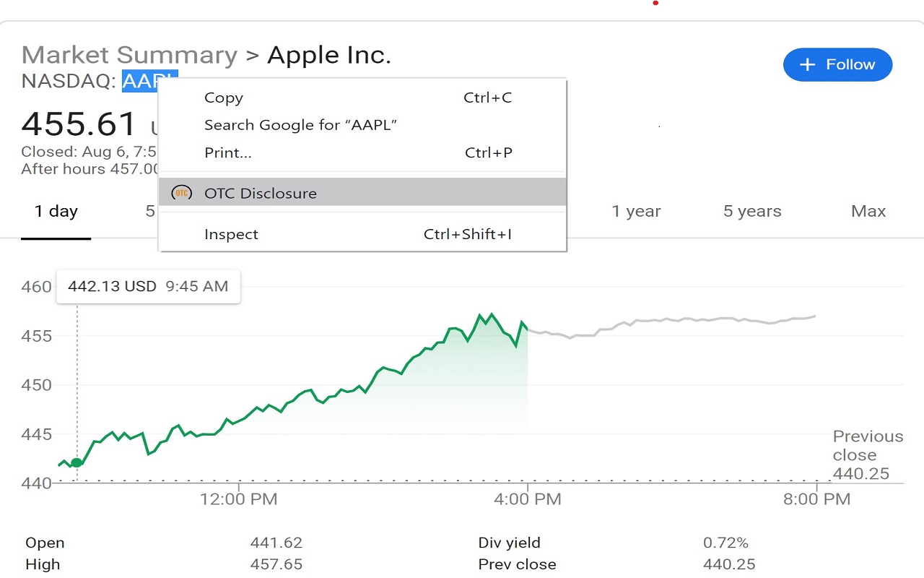
Task: Click the green chart point at 9:45 AM
Action: point(77,462)
